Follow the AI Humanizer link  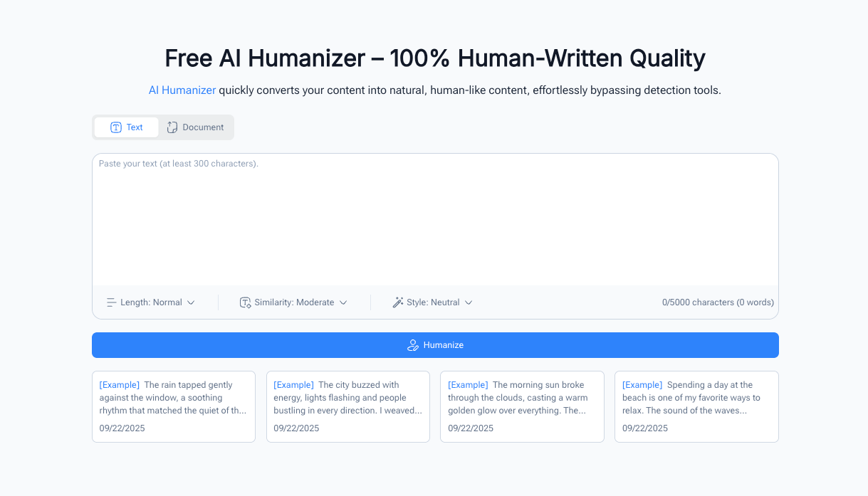pyautogui.click(x=182, y=90)
